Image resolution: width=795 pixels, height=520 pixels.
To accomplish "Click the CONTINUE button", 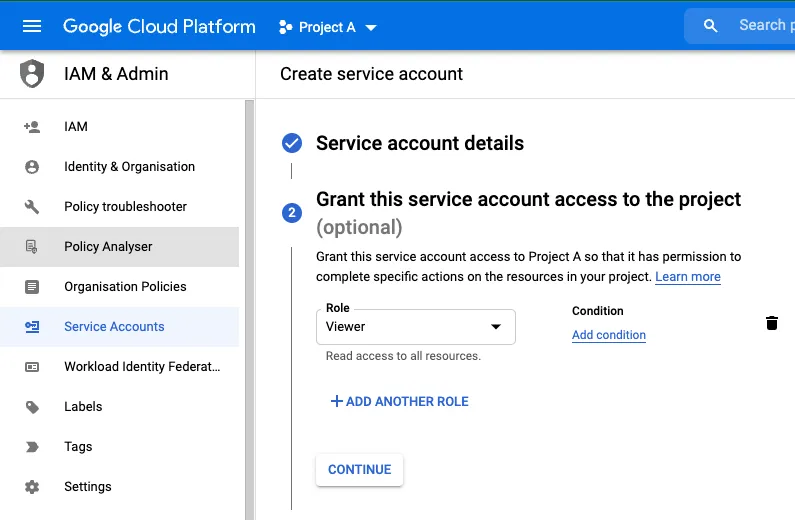I will (359, 470).
